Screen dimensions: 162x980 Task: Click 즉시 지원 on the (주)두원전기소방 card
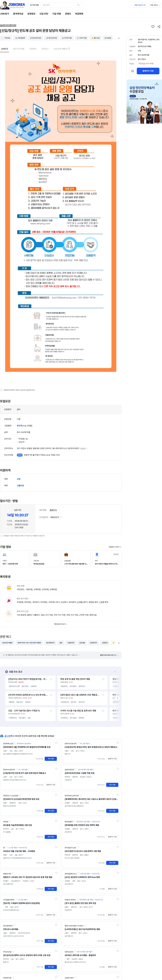[112, 863]
